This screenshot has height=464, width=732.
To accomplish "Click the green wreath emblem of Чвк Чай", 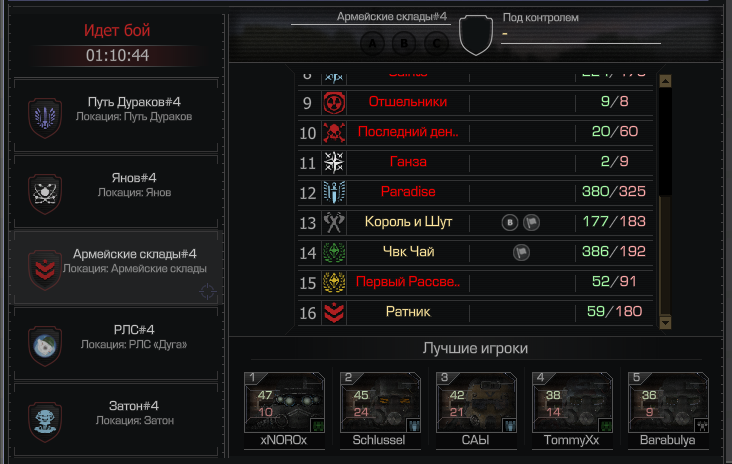I will (334, 253).
